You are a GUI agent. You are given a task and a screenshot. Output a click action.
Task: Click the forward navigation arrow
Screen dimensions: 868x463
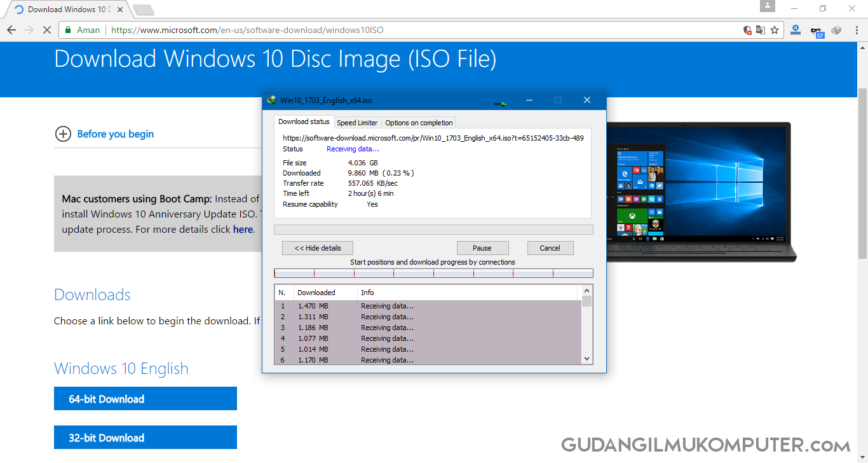click(29, 30)
